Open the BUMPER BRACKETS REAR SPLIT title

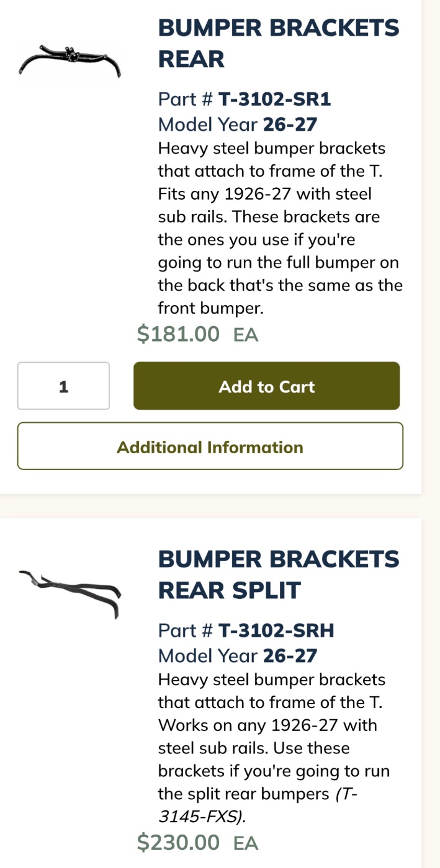(279, 575)
